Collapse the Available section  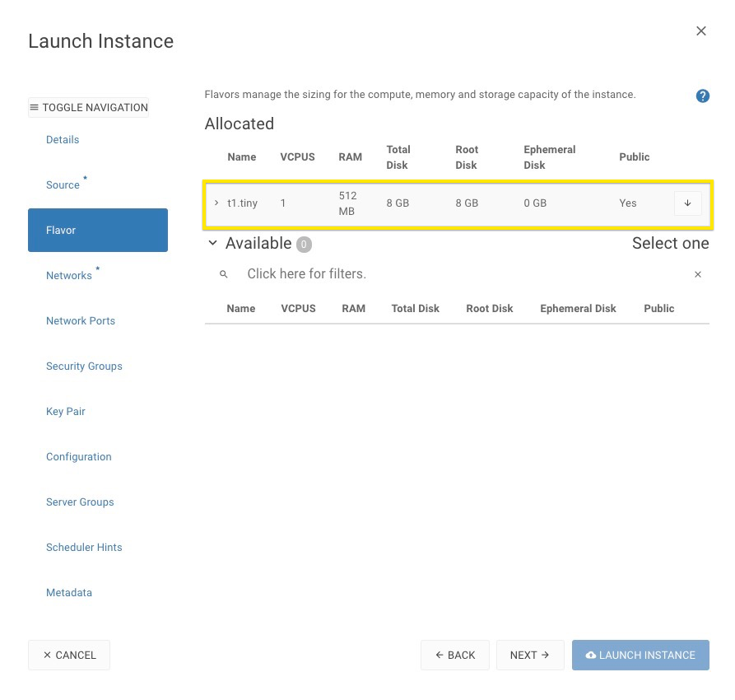point(213,243)
